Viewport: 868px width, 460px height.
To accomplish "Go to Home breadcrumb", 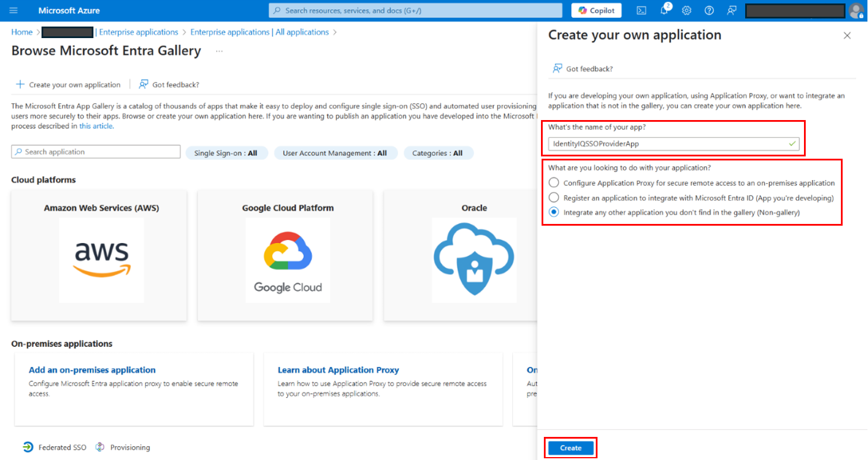I will tap(22, 32).
